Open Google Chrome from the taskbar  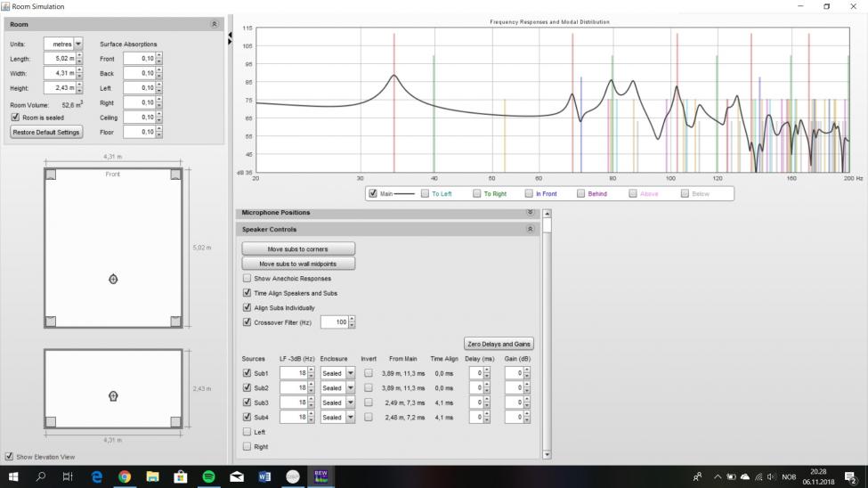(x=125, y=476)
